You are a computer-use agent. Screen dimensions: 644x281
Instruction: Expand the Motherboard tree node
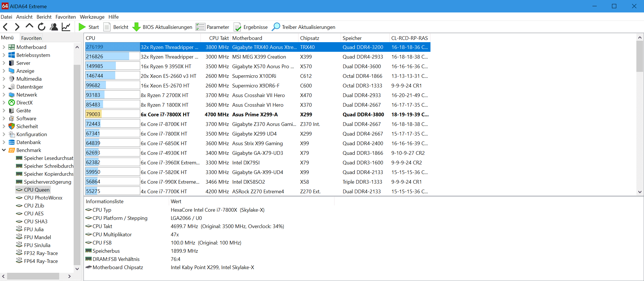(4, 47)
